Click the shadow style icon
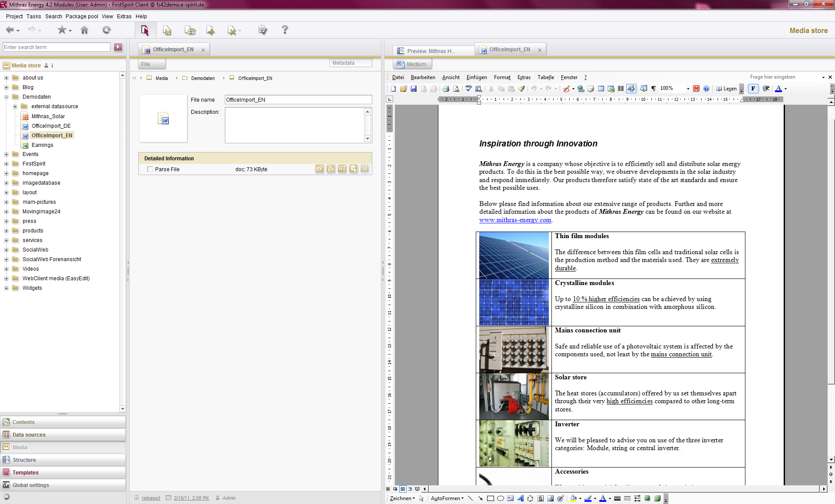The width and height of the screenshot is (835, 504). tap(648, 498)
